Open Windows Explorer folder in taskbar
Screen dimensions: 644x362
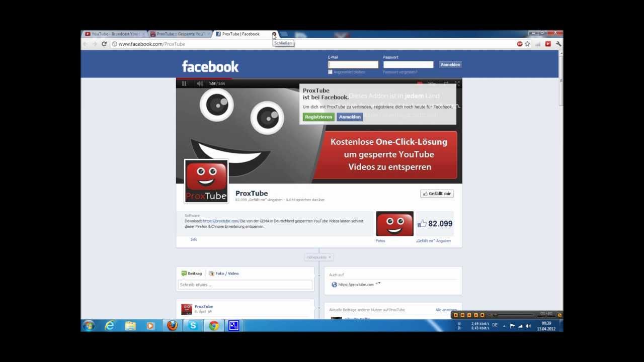click(x=130, y=326)
